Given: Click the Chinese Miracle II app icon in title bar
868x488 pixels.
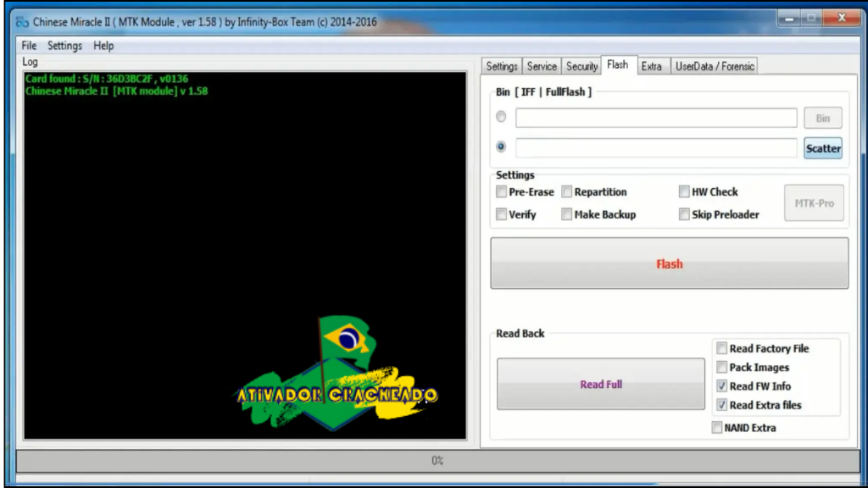Looking at the screenshot, I should 22,22.
